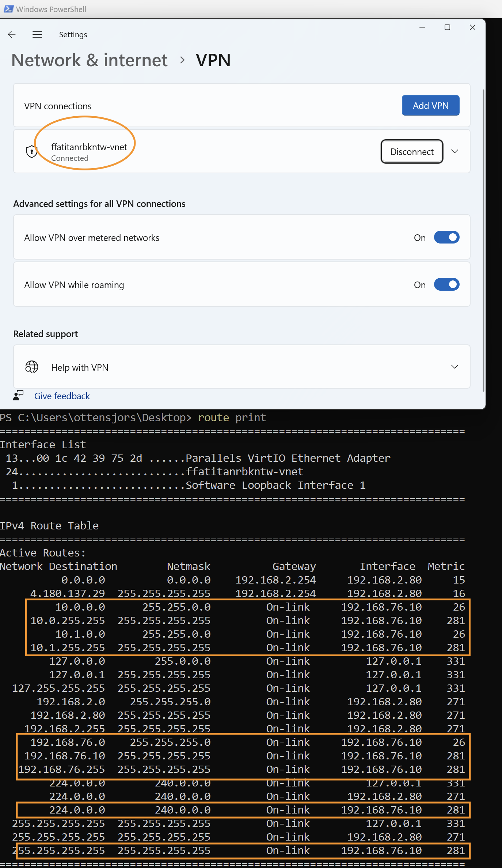Click the Gateway column header
The width and height of the screenshot is (502, 868).
294,566
